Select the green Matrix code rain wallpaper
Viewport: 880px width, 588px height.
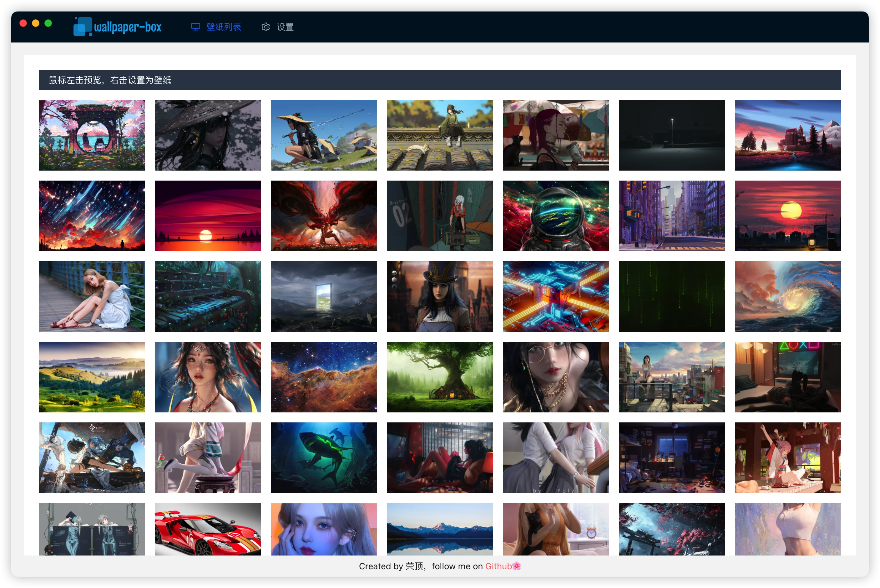[672, 296]
